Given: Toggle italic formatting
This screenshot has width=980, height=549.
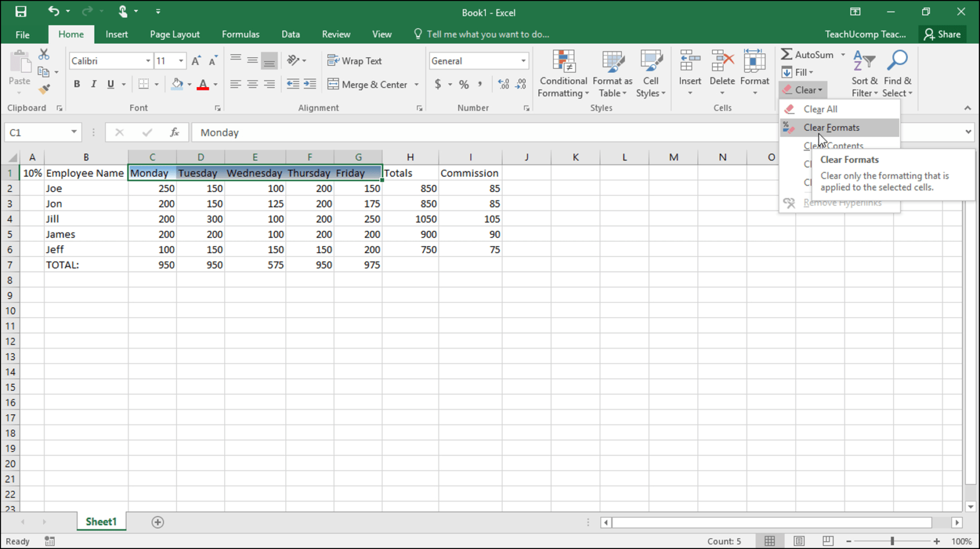Looking at the screenshot, I should pos(93,84).
